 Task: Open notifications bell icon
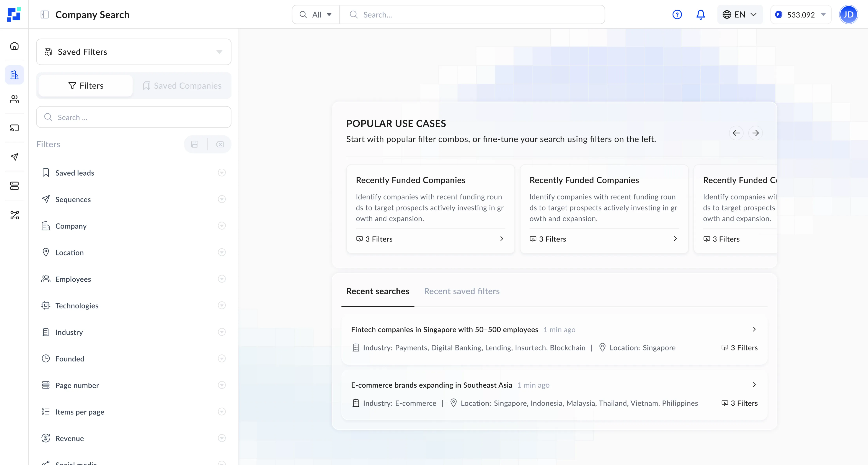tap(701, 15)
